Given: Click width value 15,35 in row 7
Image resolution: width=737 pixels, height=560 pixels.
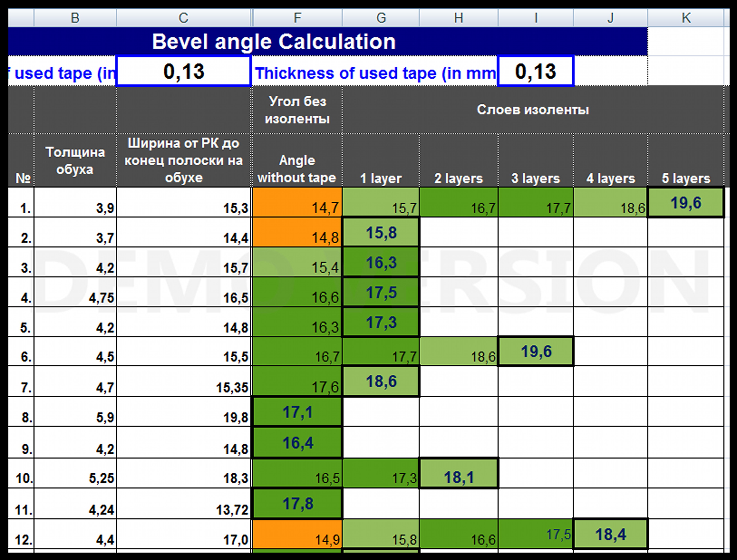Looking at the screenshot, I should point(183,382).
